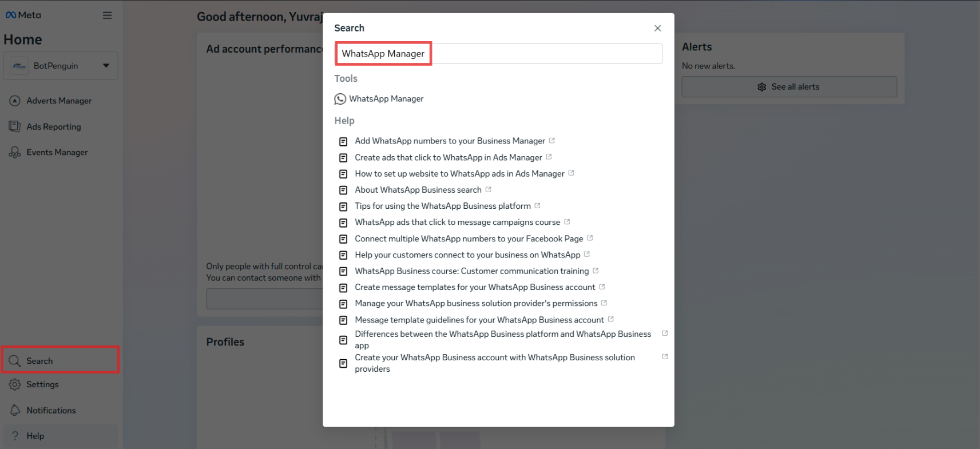Open 'About WhatsApp Business search' help link
980x449 pixels.
418,190
